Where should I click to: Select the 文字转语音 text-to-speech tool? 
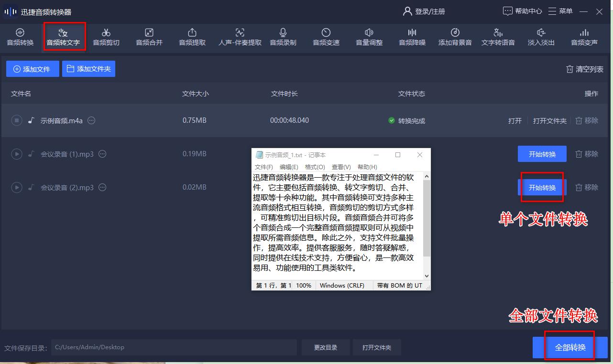click(498, 37)
